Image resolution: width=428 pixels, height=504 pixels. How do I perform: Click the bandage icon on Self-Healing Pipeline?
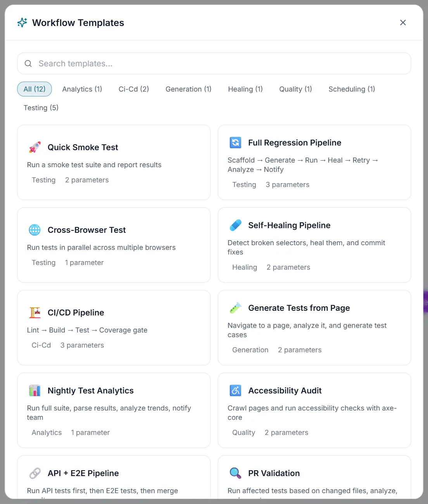235,225
